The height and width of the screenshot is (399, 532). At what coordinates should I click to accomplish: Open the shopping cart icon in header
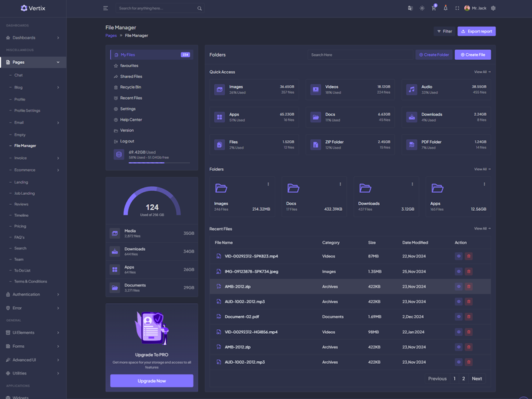pyautogui.click(x=434, y=8)
